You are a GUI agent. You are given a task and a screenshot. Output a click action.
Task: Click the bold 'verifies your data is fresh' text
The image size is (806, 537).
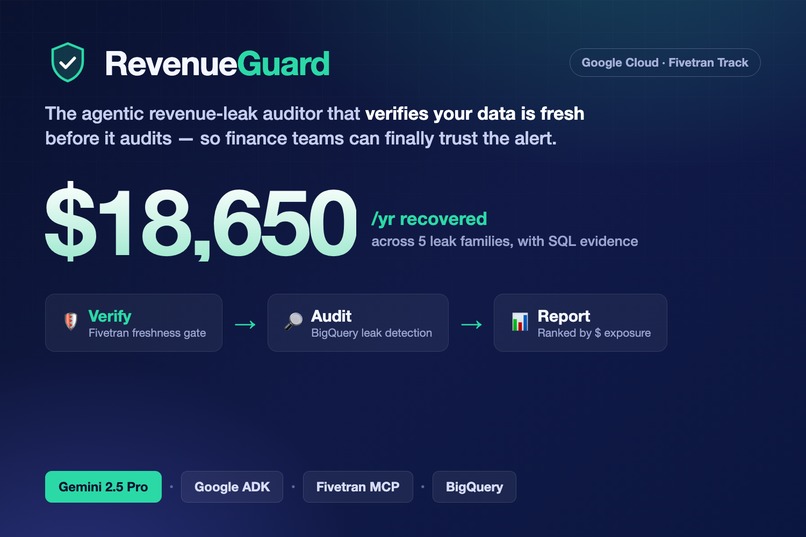(x=474, y=114)
